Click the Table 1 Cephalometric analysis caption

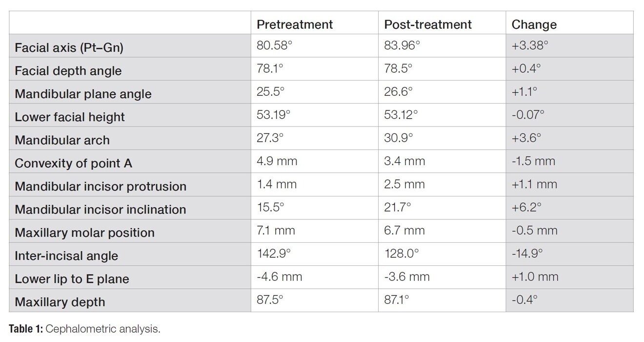[84, 329]
